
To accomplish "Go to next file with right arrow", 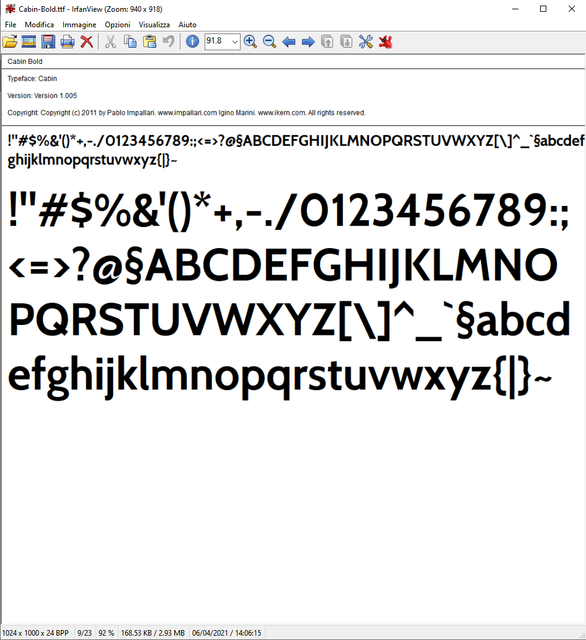I will point(308,42).
